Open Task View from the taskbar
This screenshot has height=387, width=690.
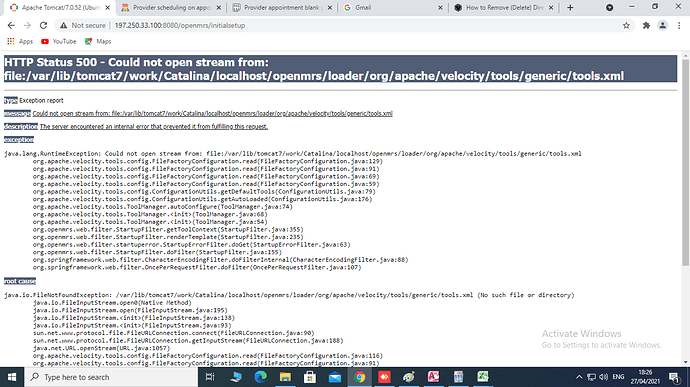pyautogui.click(x=210, y=377)
